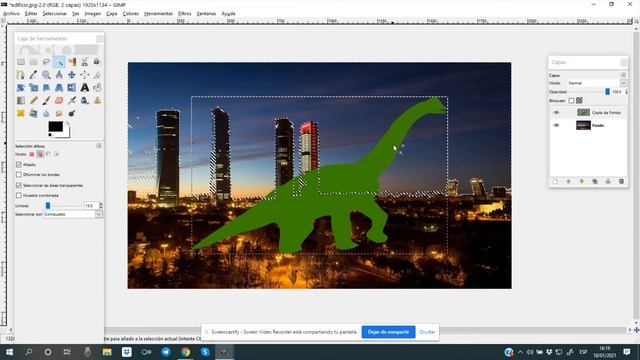Select the Eraser tool
The width and height of the screenshot is (640, 360).
(59, 100)
